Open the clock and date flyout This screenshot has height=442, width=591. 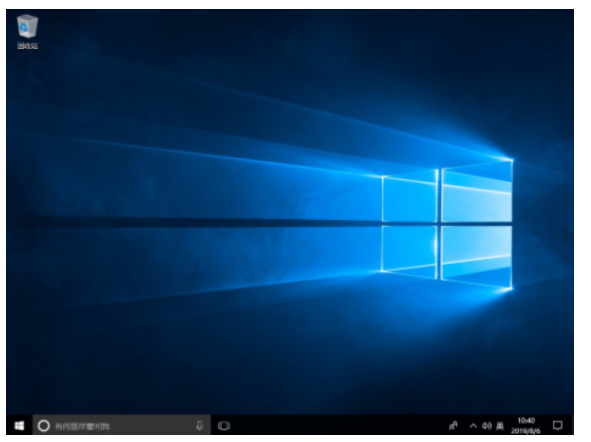click(x=526, y=425)
